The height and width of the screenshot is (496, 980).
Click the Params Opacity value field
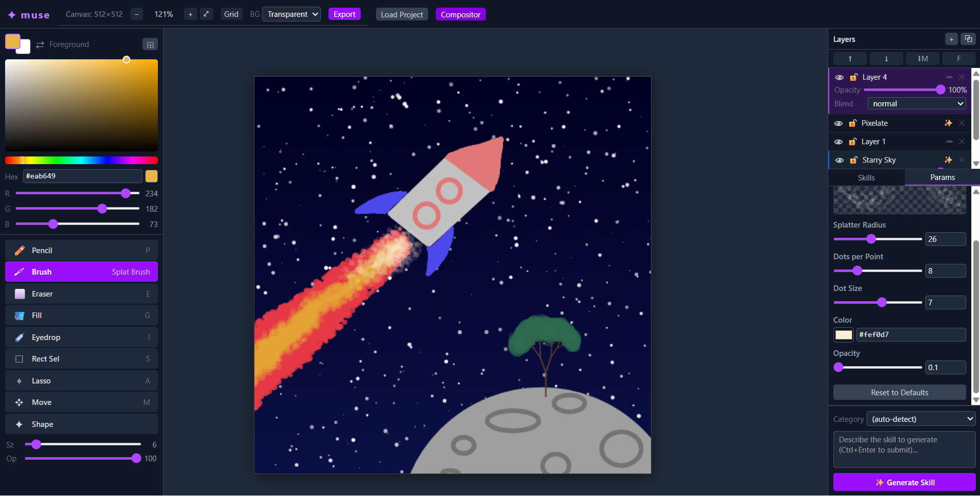(x=945, y=368)
